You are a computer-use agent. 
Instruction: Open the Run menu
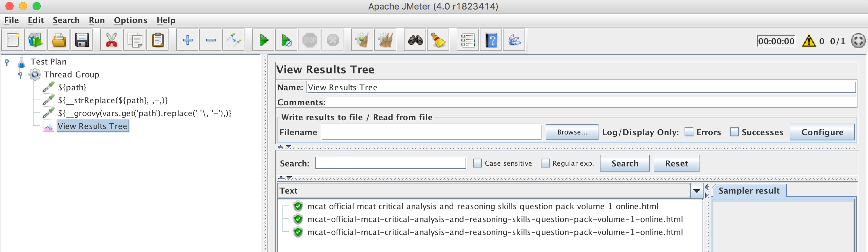click(x=97, y=20)
